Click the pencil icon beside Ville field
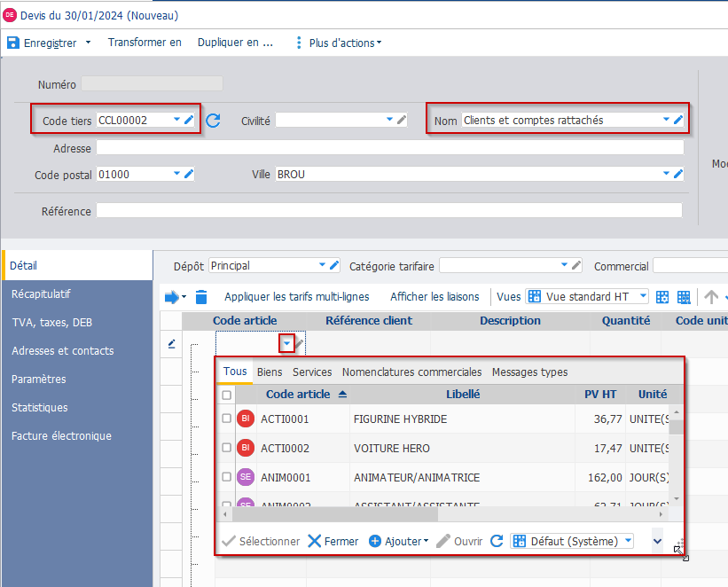728x587 pixels. pos(678,175)
